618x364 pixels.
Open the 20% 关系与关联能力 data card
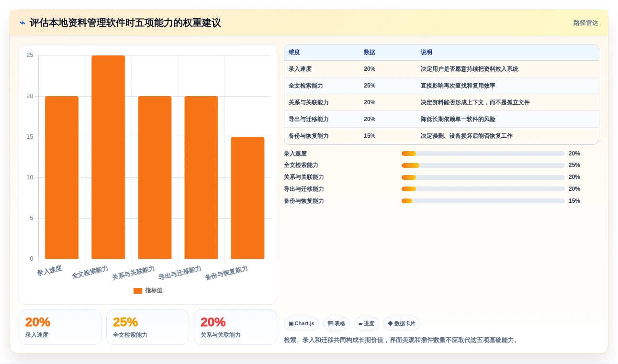coord(236,327)
